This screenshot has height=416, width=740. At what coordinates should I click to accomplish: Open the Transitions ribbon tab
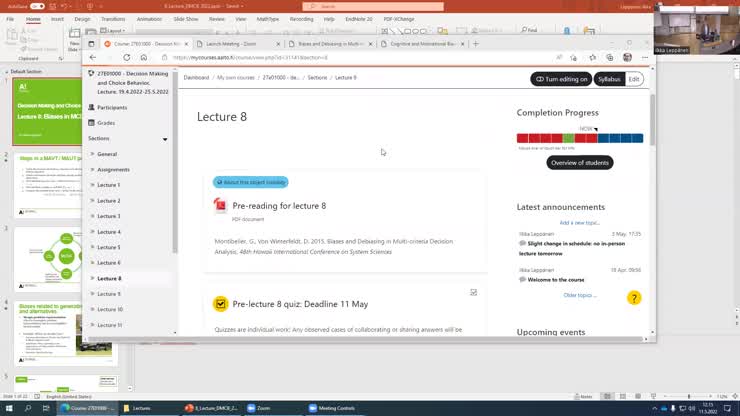(113, 19)
